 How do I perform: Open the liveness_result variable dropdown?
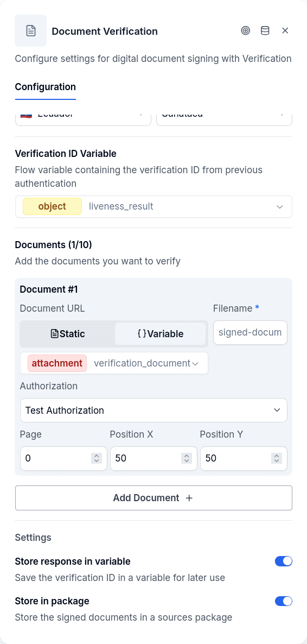coord(153,206)
